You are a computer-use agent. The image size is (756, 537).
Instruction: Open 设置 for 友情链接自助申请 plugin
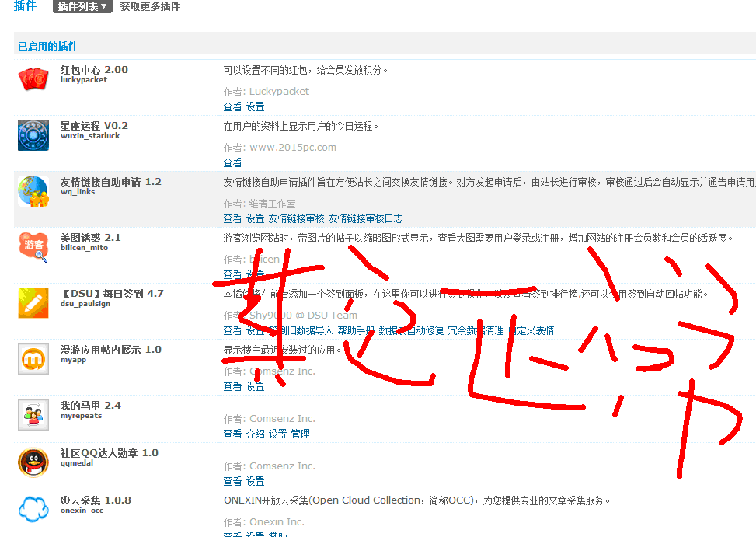[x=255, y=218]
